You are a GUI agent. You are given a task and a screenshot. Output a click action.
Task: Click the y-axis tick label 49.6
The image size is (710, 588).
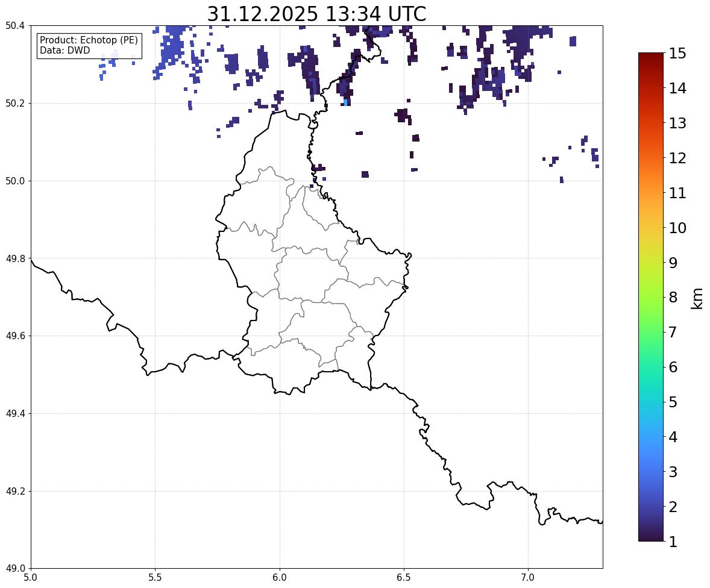tap(15, 336)
